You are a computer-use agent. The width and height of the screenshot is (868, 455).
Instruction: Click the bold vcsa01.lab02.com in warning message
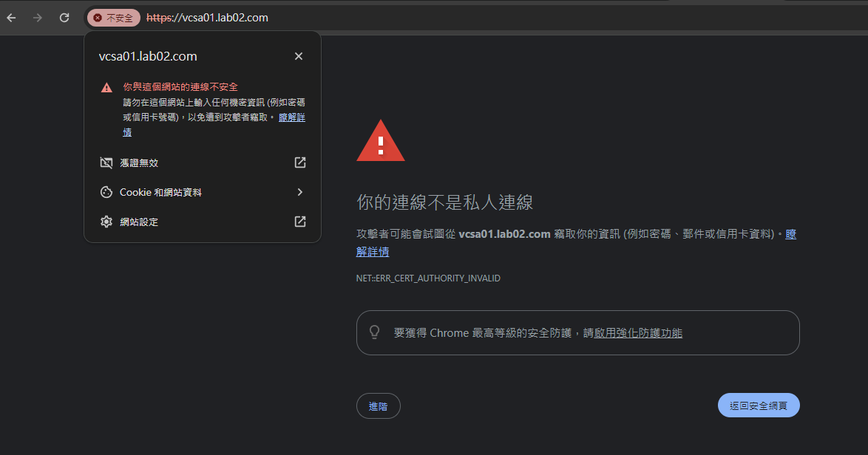click(x=504, y=234)
